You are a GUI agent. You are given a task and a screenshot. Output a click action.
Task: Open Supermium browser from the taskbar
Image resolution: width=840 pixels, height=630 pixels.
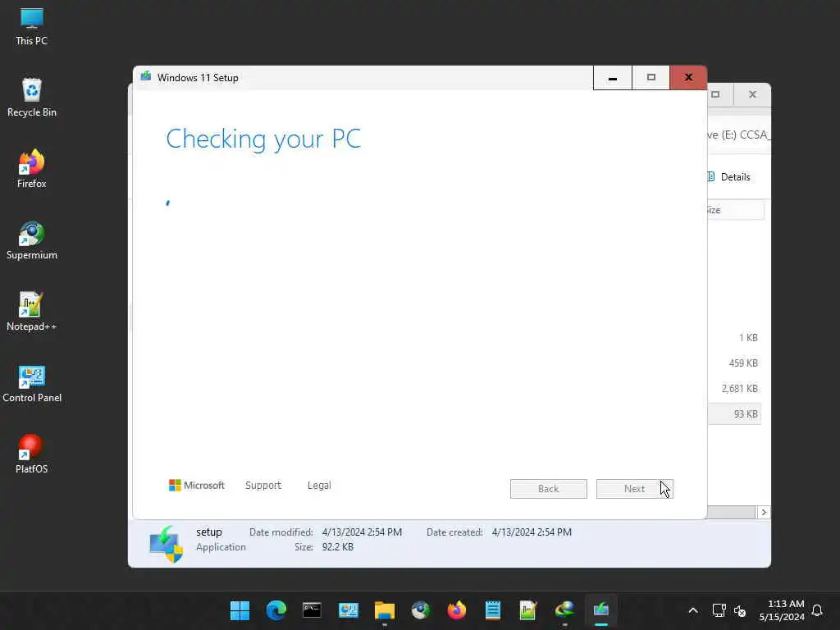[x=421, y=610]
